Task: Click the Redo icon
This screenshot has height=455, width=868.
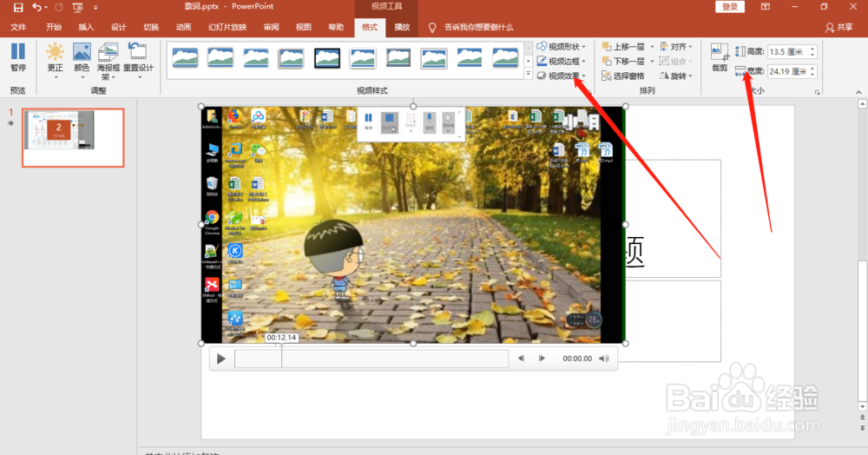Action: [59, 7]
